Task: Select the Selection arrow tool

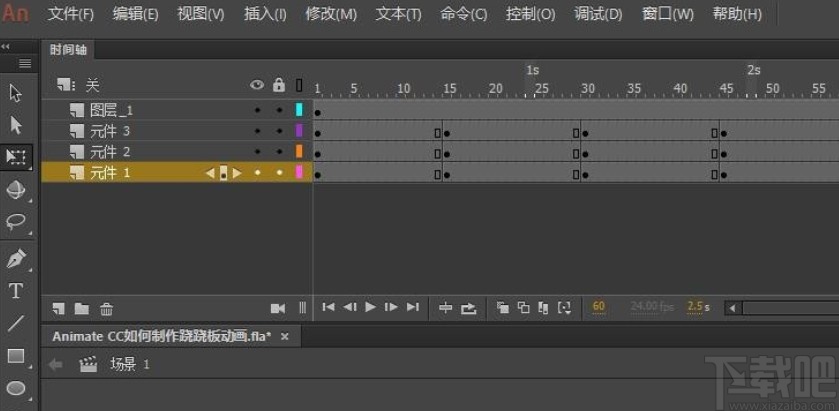Action: point(16,94)
